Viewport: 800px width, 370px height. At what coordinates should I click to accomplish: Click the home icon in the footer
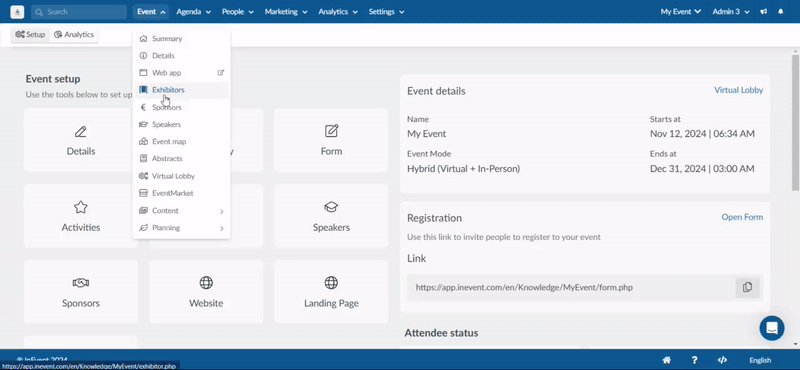click(x=666, y=360)
